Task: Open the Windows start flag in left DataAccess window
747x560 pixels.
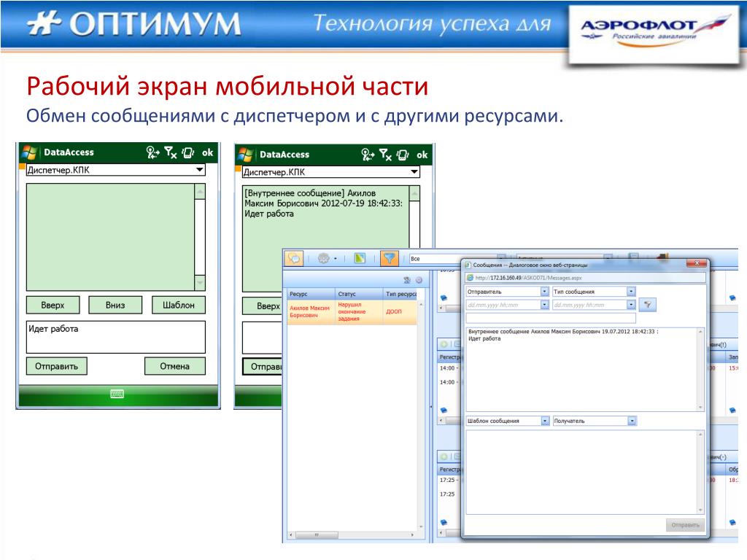Action: click(29, 152)
